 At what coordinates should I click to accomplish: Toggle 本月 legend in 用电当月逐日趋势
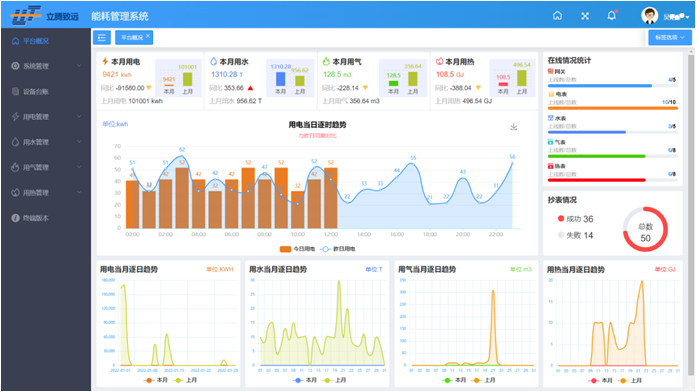(156, 380)
